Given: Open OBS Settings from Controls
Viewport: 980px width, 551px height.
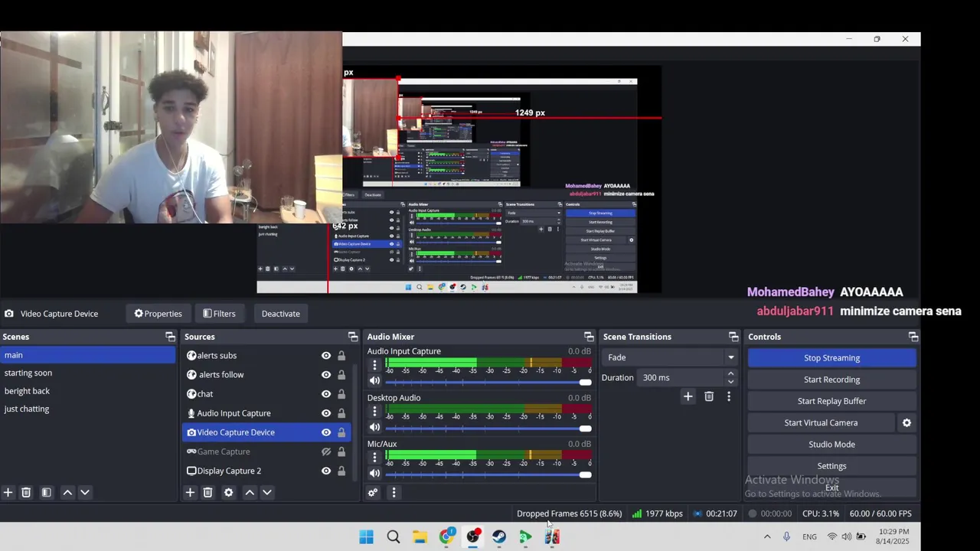Looking at the screenshot, I should (831, 466).
